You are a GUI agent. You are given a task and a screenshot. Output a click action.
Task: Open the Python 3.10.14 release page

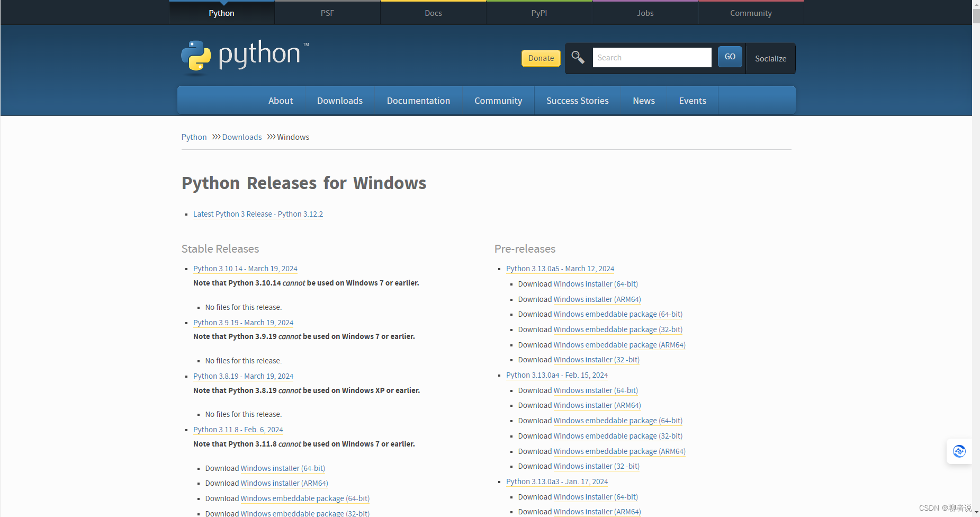245,269
